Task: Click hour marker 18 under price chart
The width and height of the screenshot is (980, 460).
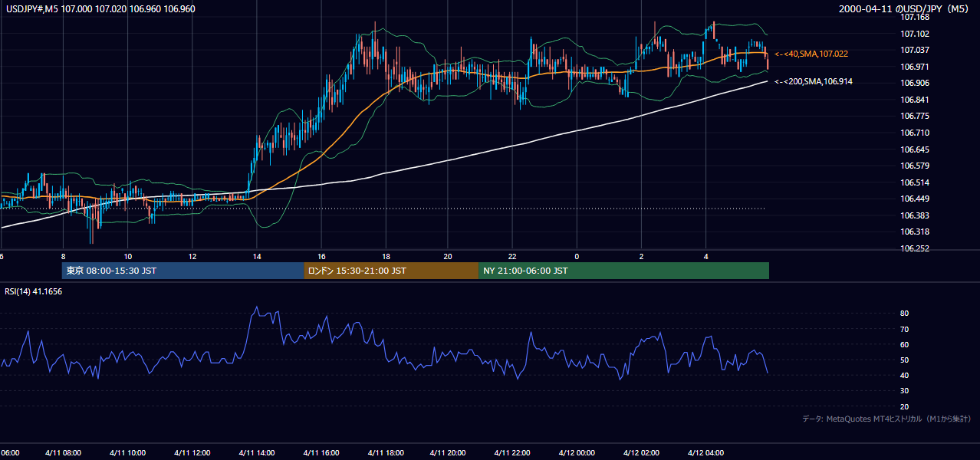Action: click(385, 256)
